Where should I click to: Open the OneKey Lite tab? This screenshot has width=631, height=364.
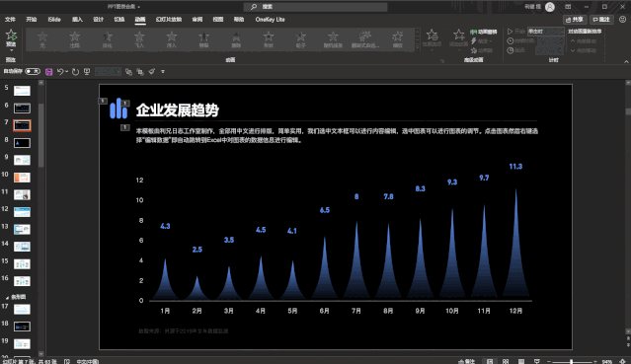coord(270,20)
